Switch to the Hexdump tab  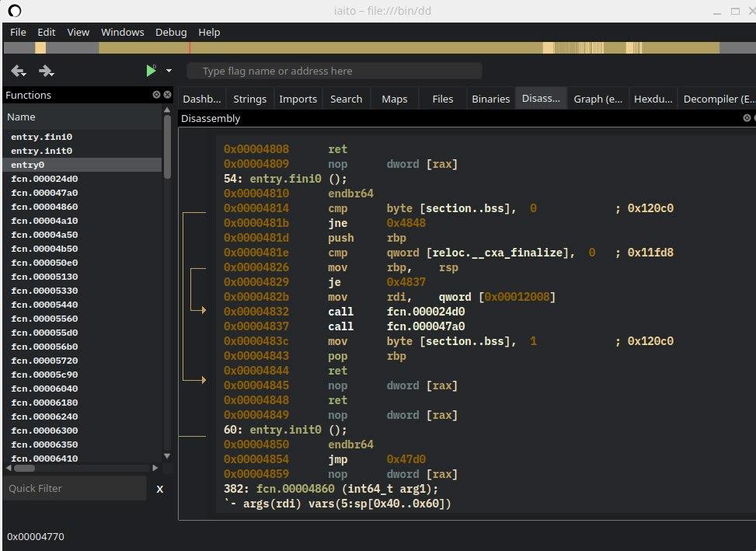pos(653,99)
